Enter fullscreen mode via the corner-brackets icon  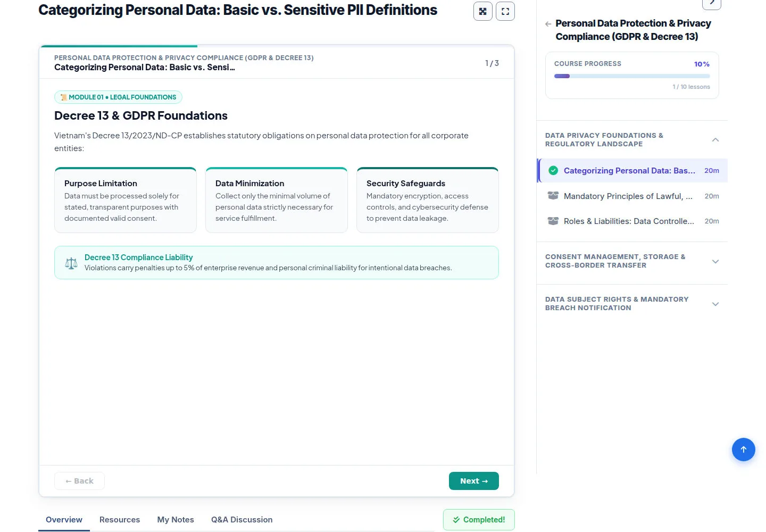(x=505, y=11)
